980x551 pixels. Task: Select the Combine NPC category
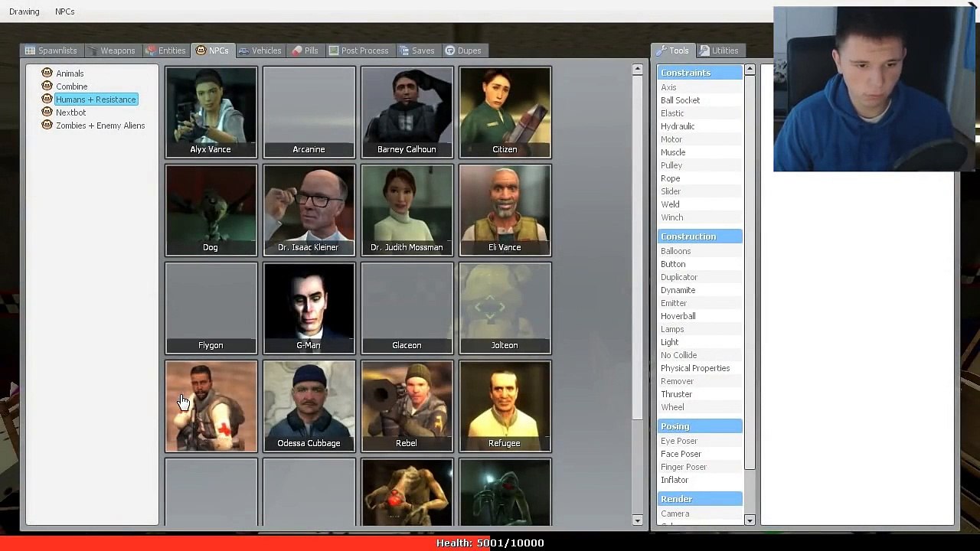(x=71, y=86)
